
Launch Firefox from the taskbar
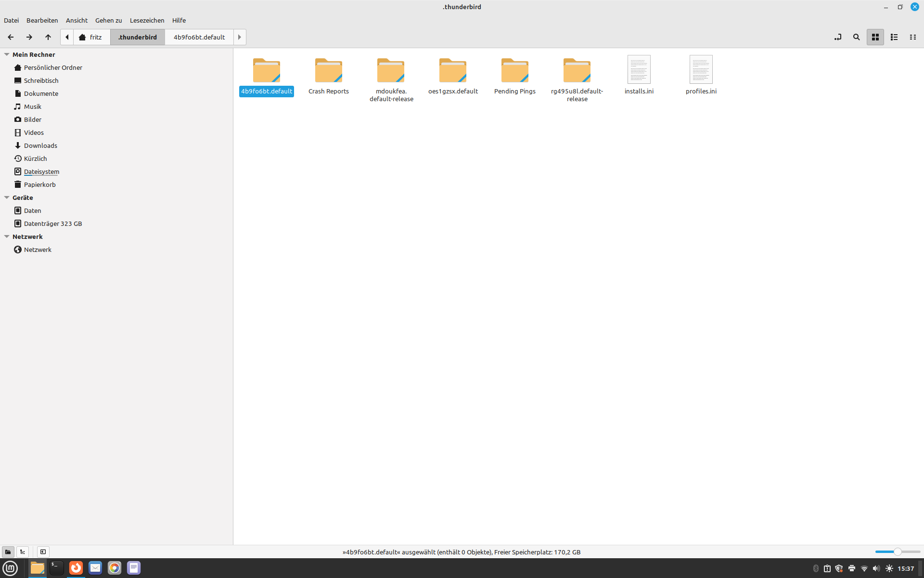(76, 568)
